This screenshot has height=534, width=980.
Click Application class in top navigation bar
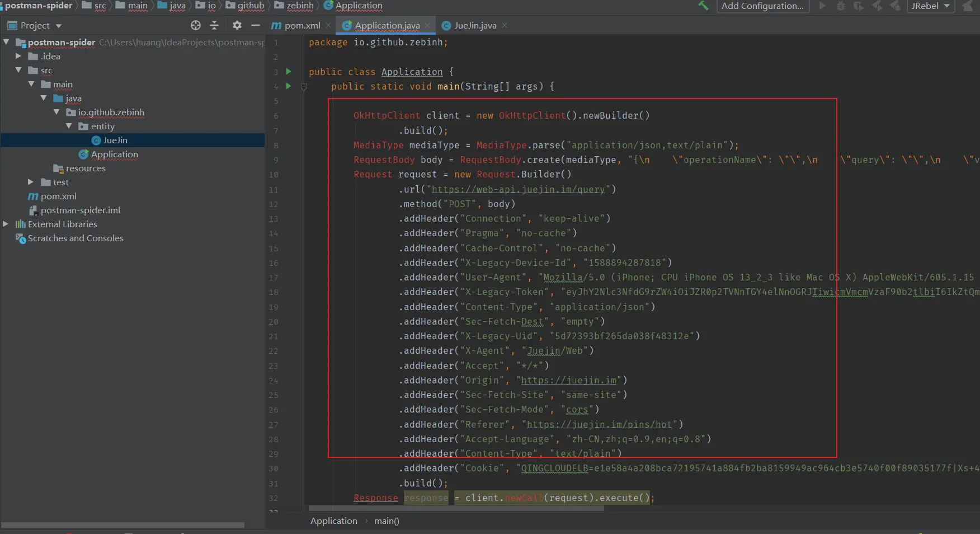click(x=359, y=6)
